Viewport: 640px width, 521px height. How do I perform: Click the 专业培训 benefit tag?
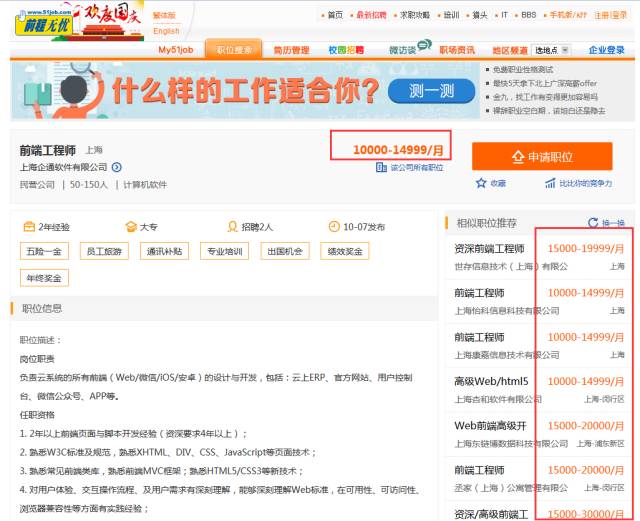pyautogui.click(x=224, y=251)
